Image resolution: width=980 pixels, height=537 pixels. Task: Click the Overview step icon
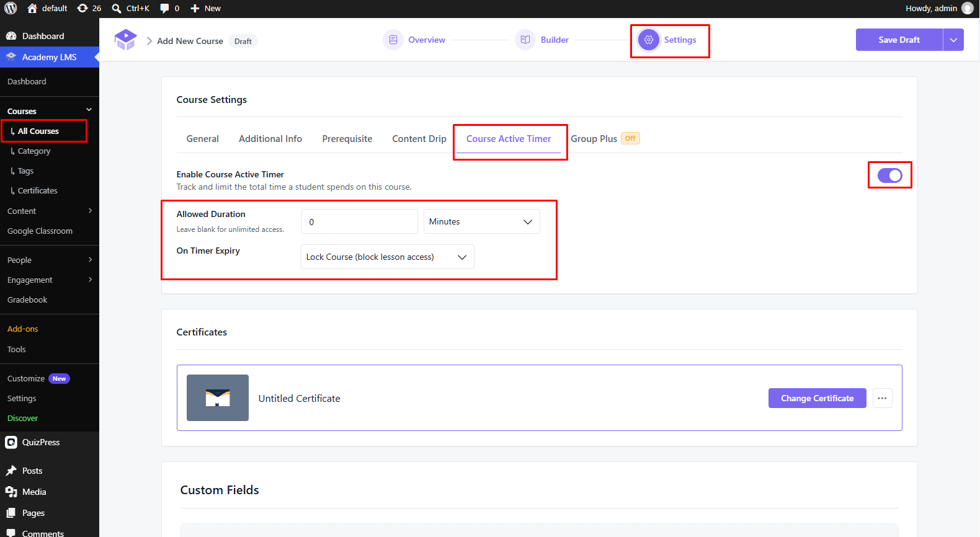coord(393,40)
